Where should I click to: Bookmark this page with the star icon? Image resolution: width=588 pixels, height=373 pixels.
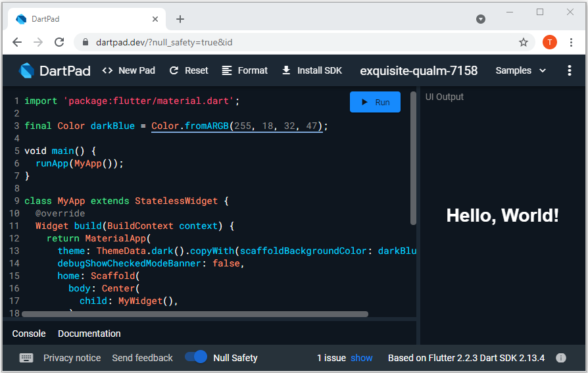(524, 42)
